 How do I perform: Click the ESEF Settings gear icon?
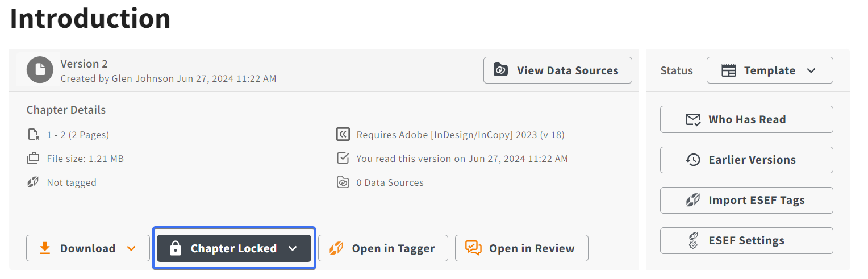coord(693,240)
